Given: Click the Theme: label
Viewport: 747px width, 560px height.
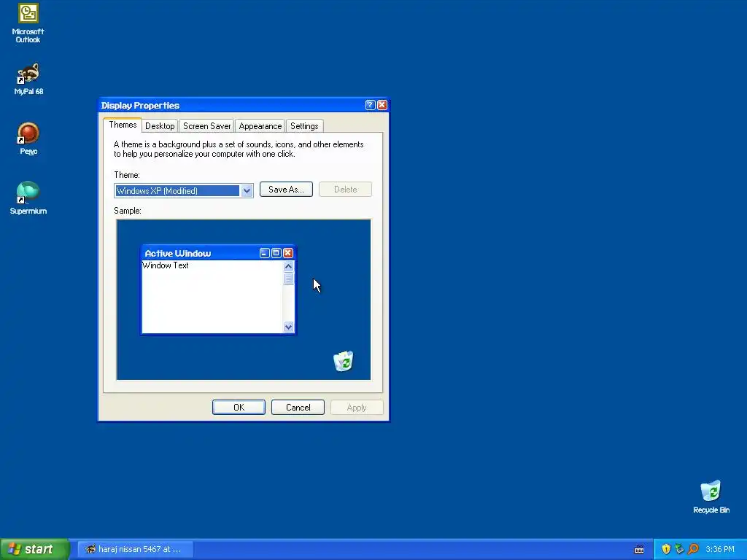Looking at the screenshot, I should pyautogui.click(x=127, y=175).
